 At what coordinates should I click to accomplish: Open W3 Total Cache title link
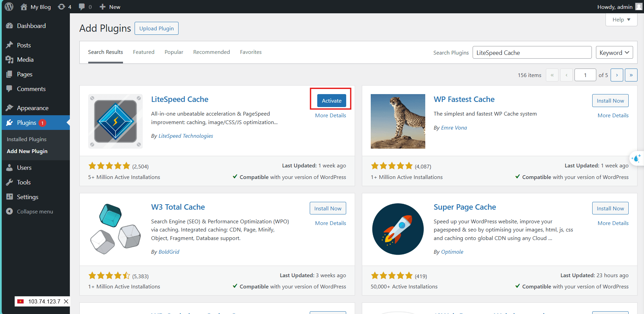[x=178, y=207]
